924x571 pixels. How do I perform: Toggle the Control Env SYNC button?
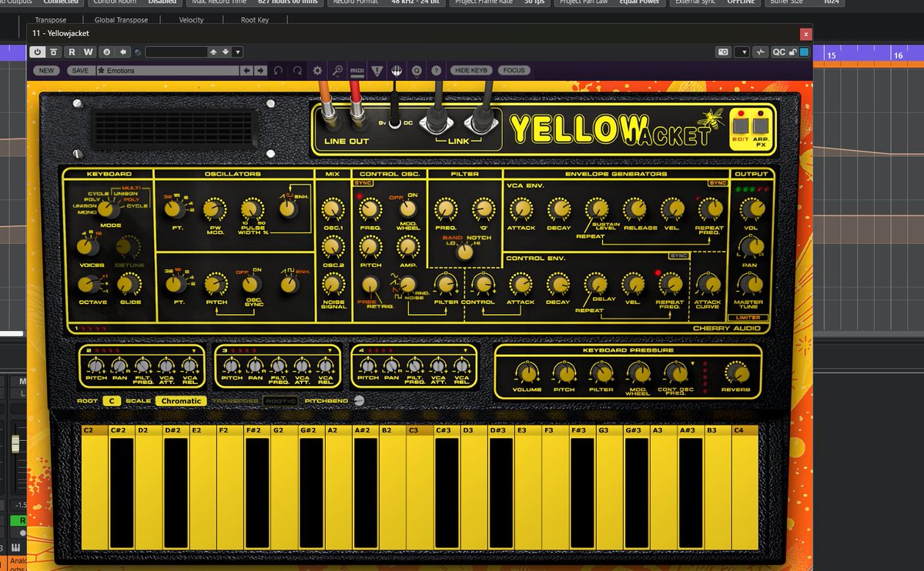tap(678, 255)
